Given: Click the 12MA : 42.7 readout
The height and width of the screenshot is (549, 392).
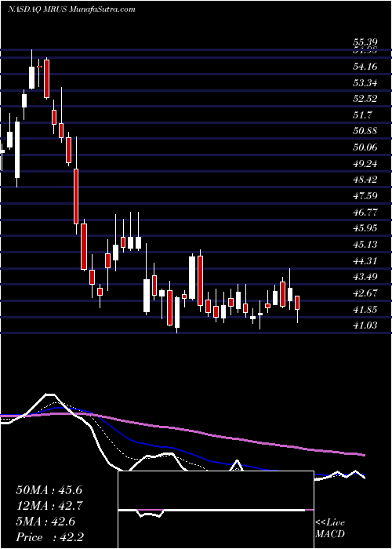Looking at the screenshot, I should tap(49, 506).
